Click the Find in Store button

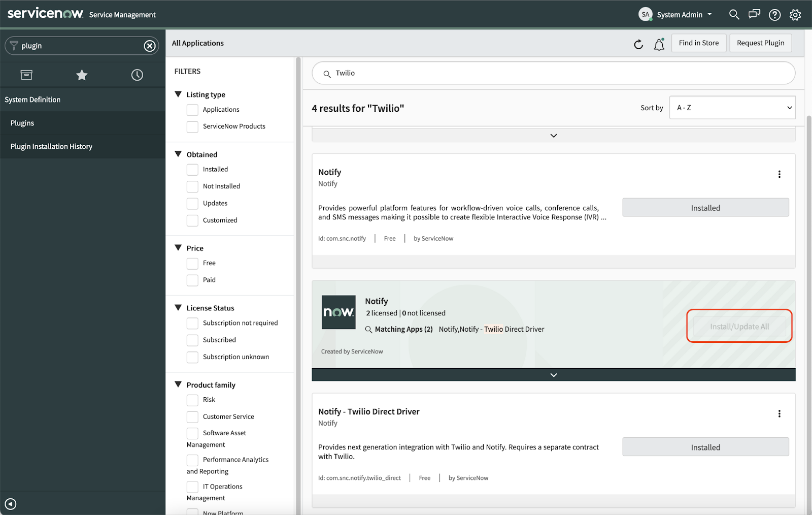tap(698, 43)
